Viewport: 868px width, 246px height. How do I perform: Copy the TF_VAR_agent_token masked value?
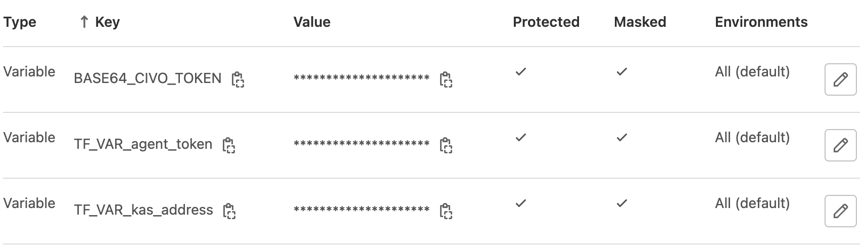[446, 145]
